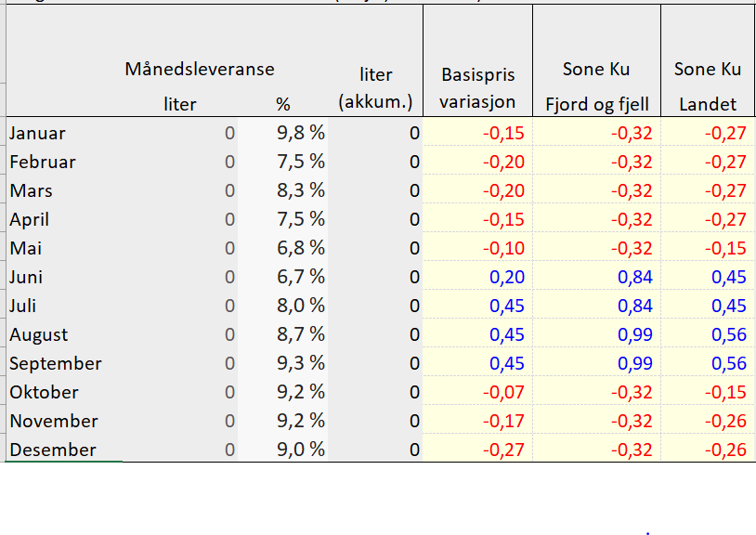This screenshot has height=535, width=756.
Task: Click the Sone Ku Fjord og fjell header
Action: coord(596,86)
